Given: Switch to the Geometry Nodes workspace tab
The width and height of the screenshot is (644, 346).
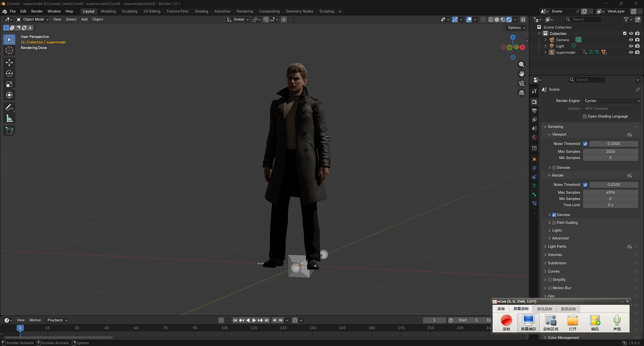Looking at the screenshot, I should click(299, 11).
